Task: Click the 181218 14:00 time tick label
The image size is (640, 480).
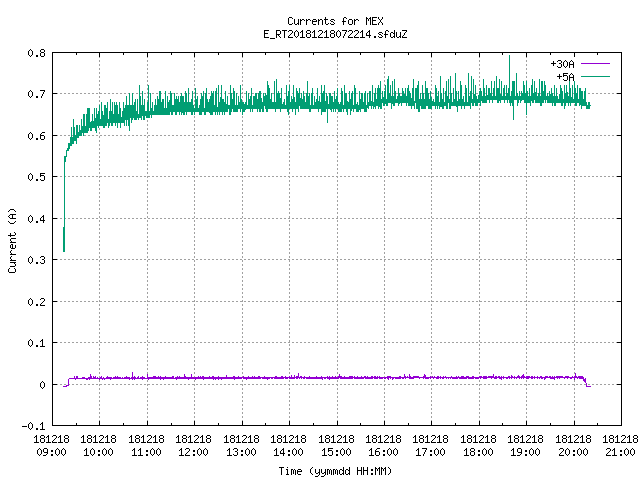Action: (x=289, y=446)
